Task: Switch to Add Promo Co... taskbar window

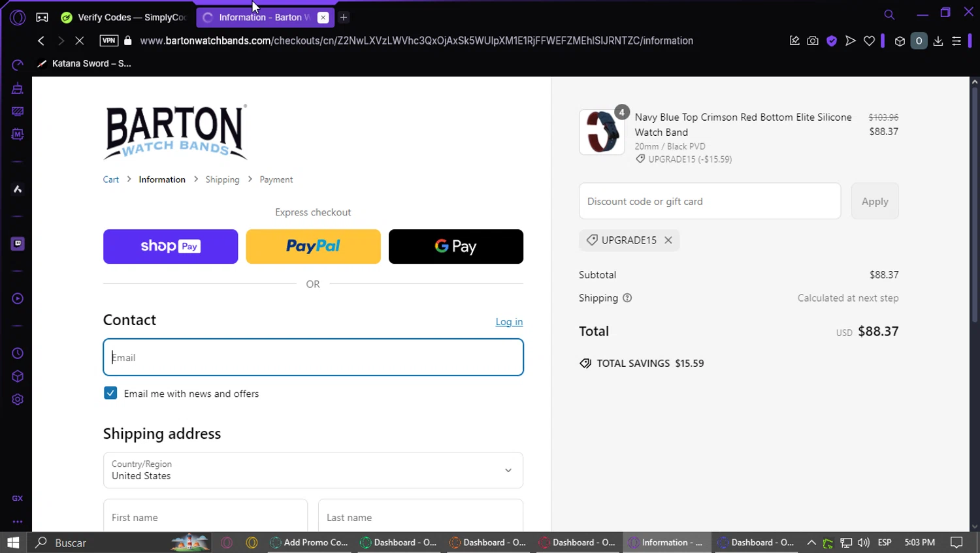Action: point(310,543)
